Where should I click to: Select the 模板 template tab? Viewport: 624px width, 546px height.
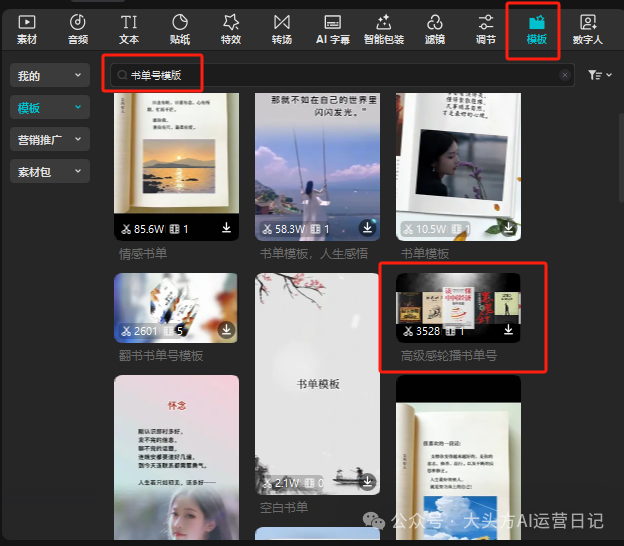pos(536,29)
